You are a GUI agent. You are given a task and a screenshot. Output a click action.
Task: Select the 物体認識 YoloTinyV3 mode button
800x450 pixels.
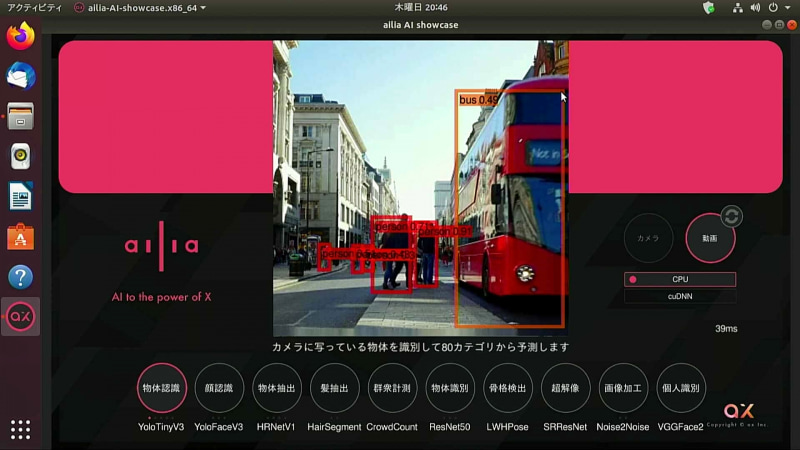161,388
